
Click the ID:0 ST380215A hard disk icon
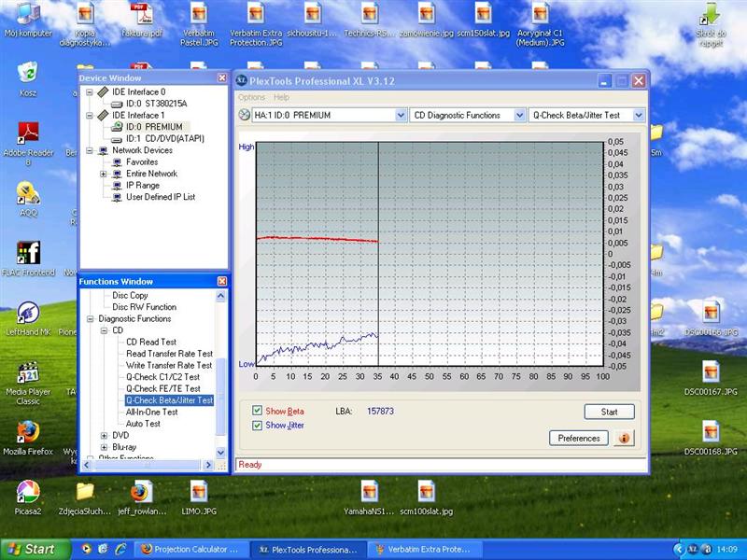click(x=117, y=104)
